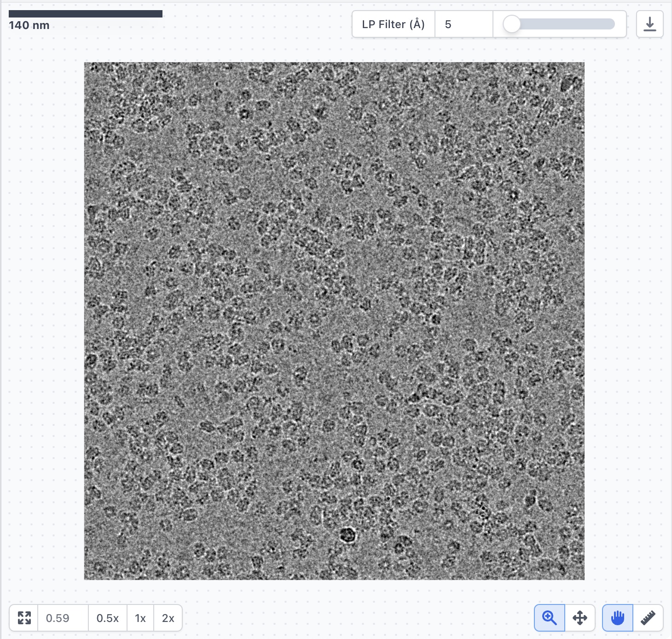
Task: Click the cryo-EM micrograph image
Action: [x=334, y=321]
